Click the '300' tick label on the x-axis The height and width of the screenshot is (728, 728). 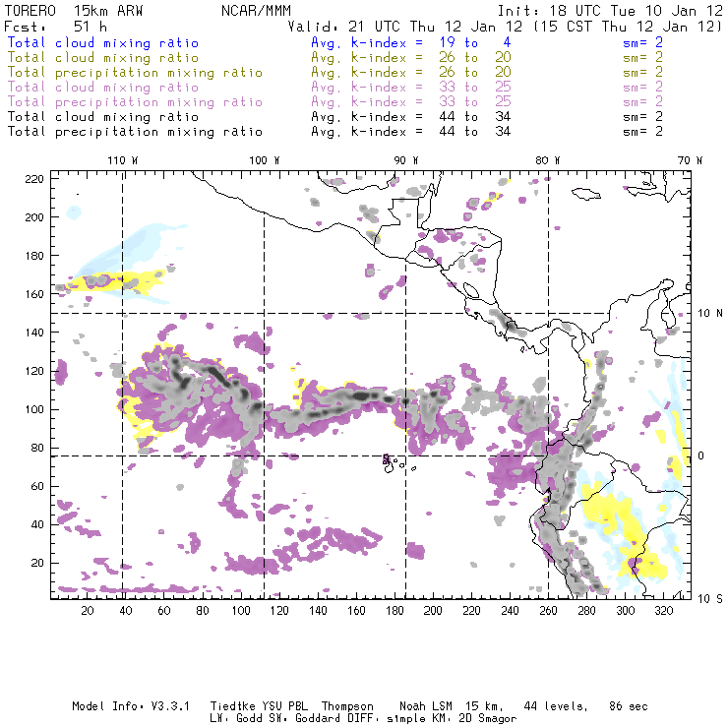[x=626, y=611]
